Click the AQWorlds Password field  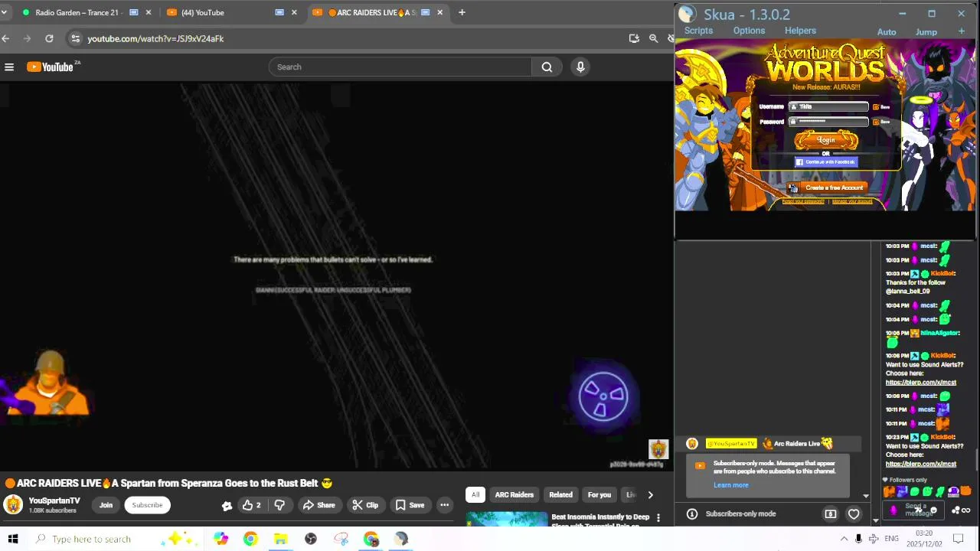coord(829,122)
